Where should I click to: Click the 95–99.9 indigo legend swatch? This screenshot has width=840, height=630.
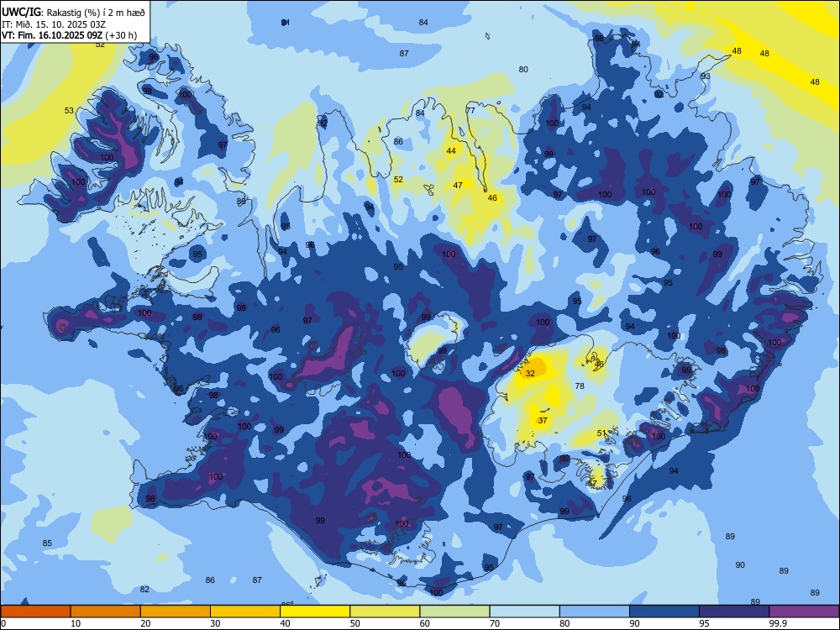734,612
